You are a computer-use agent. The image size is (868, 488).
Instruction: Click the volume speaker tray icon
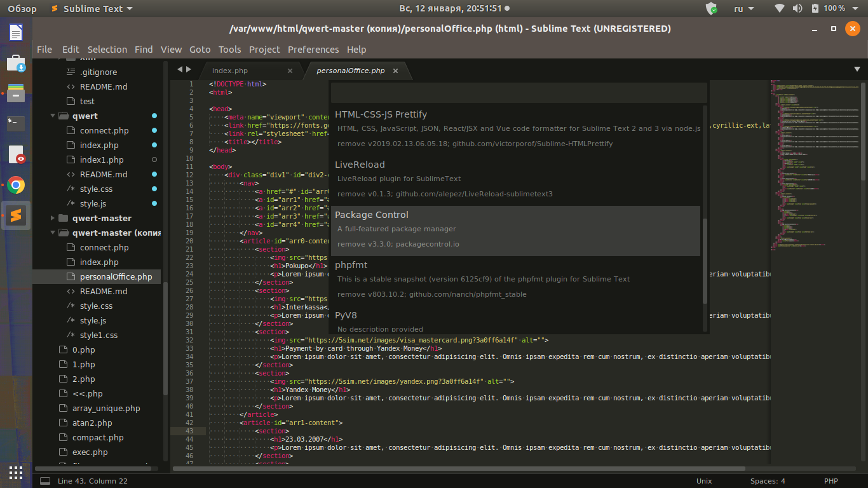point(797,9)
